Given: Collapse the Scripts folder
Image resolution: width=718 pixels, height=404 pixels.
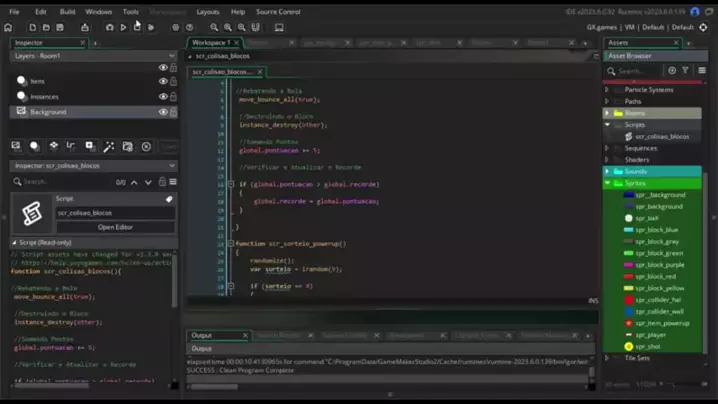Looking at the screenshot, I should (x=607, y=125).
